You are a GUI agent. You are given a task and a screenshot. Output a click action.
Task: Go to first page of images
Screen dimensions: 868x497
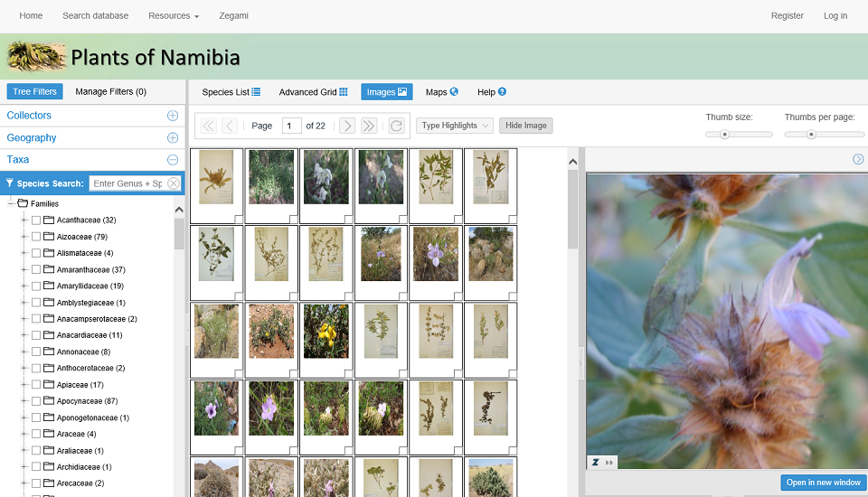pyautogui.click(x=209, y=126)
